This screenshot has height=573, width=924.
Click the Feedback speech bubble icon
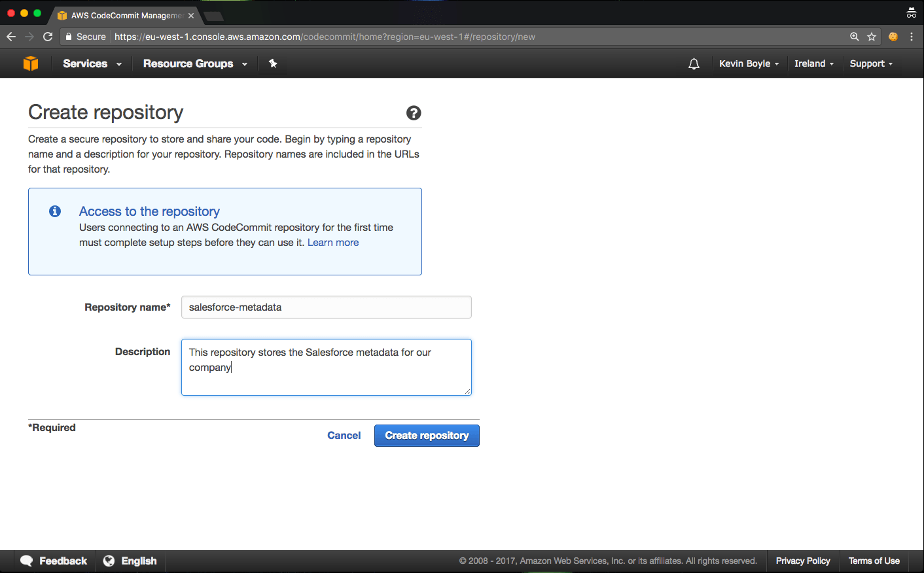coord(27,561)
